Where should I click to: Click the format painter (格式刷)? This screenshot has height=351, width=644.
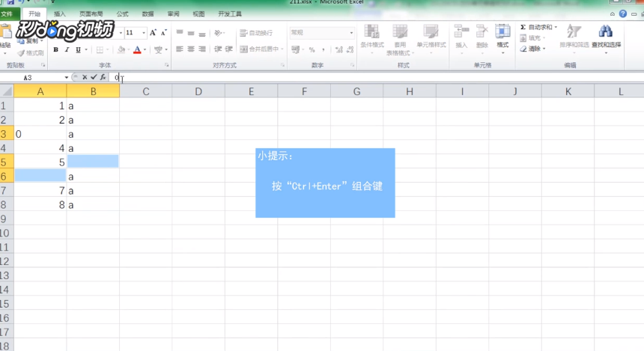click(31, 53)
